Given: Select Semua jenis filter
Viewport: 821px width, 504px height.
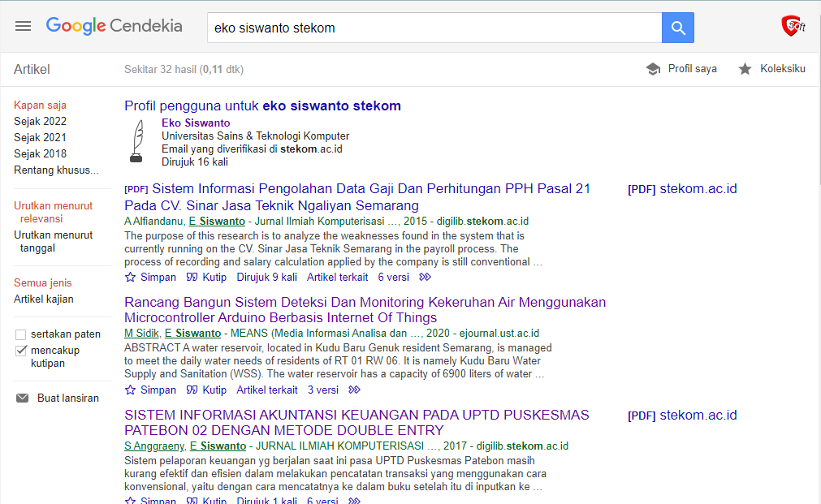Looking at the screenshot, I should coord(42,282).
